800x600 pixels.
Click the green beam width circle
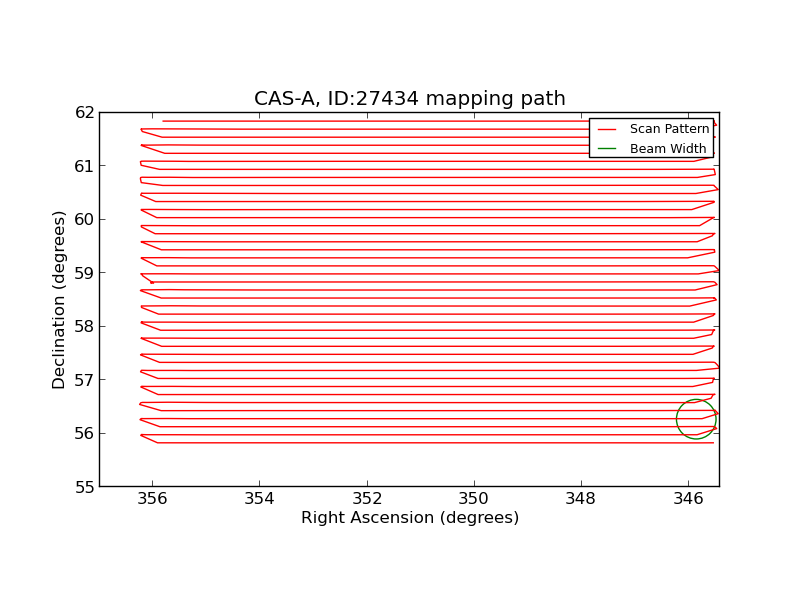coord(696,419)
